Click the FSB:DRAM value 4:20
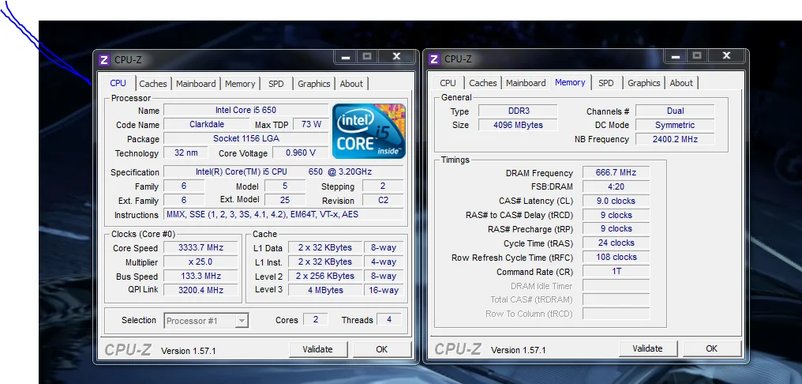The height and width of the screenshot is (384, 802). tap(616, 187)
